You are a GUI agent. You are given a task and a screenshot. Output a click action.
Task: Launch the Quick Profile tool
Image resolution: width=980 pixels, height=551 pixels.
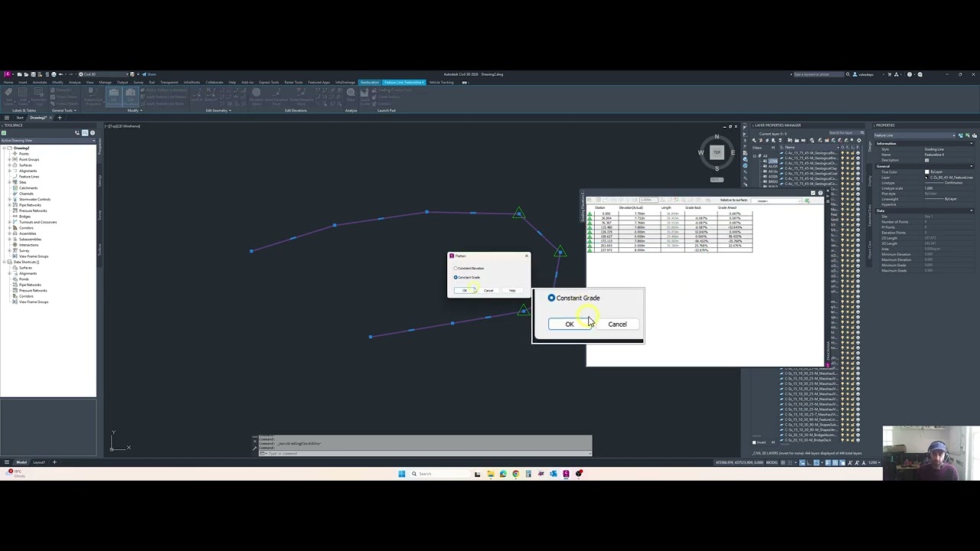click(365, 96)
